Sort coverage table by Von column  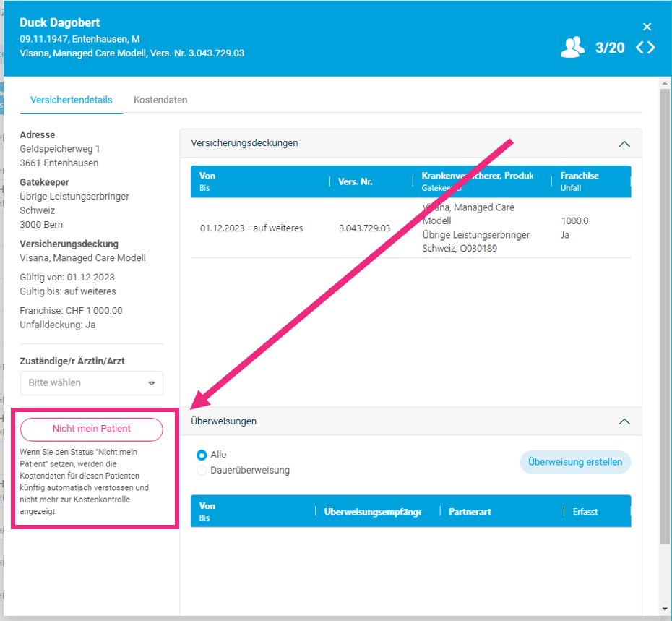[x=207, y=176]
